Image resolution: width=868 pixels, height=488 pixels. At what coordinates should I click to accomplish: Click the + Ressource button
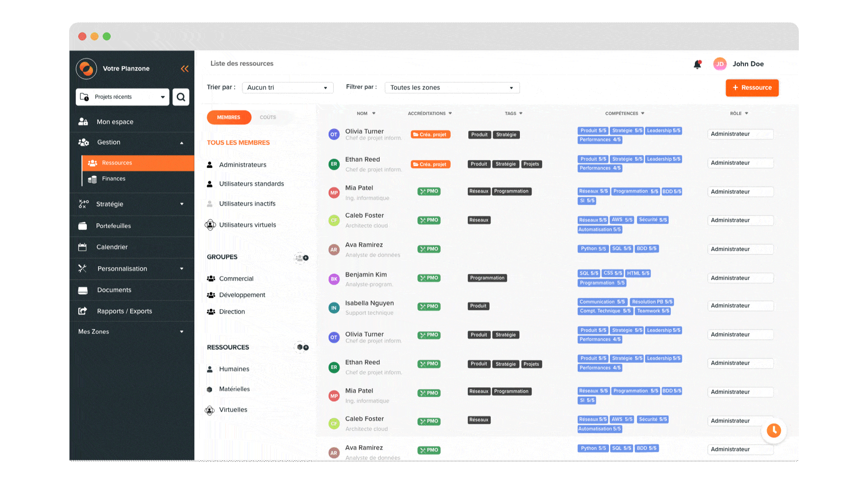coord(752,88)
